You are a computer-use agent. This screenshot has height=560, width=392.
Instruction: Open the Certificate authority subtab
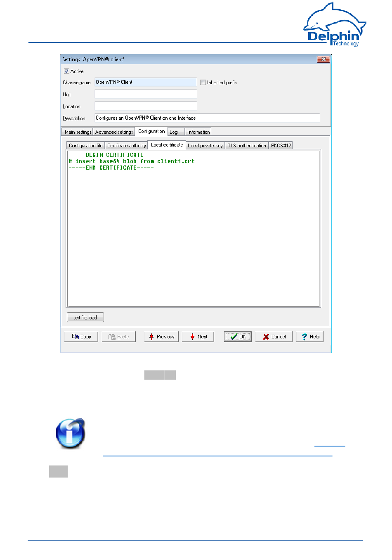tap(127, 146)
